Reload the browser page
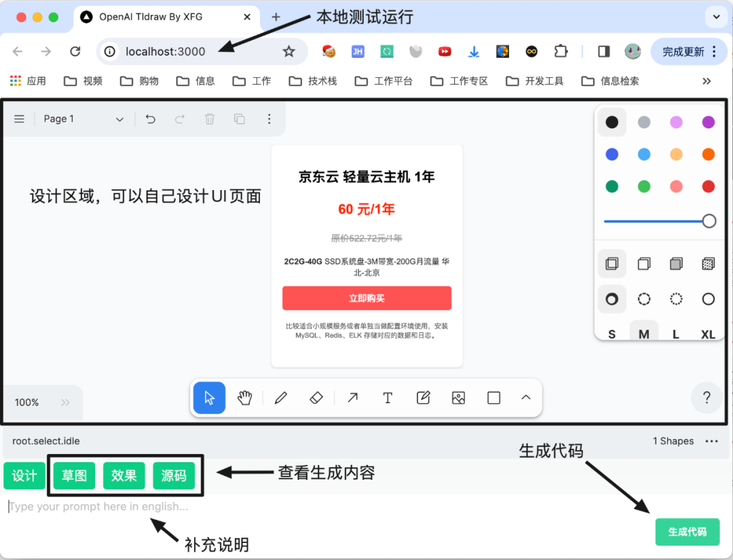This screenshot has width=733, height=560. click(75, 52)
